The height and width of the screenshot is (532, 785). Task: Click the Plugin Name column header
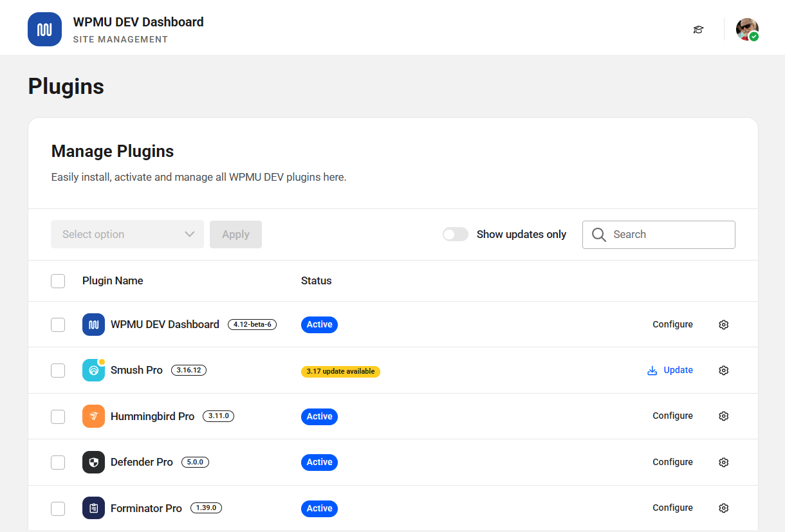point(113,280)
